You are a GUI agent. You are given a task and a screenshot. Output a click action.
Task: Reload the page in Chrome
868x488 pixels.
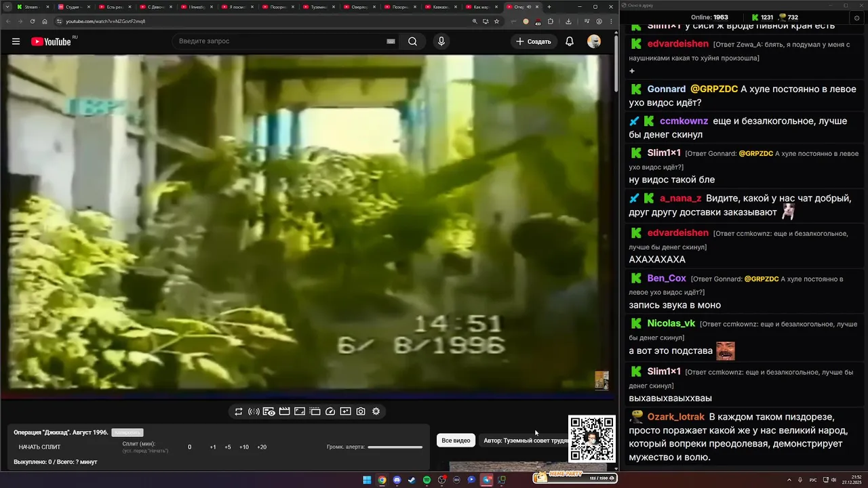click(x=33, y=21)
